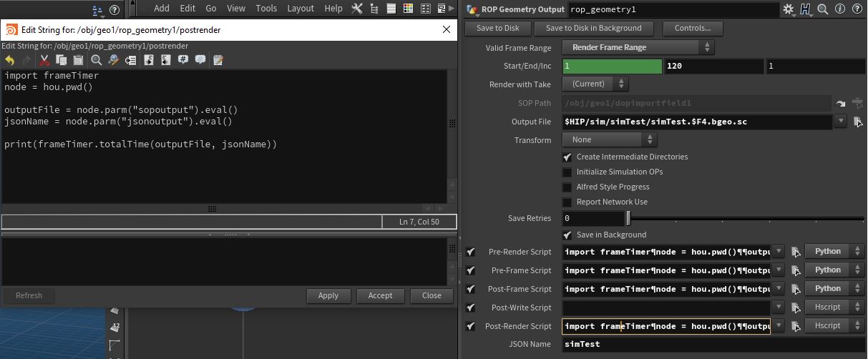Click the node name field rop_geometry1
This screenshot has height=359, width=868.
(673, 10)
